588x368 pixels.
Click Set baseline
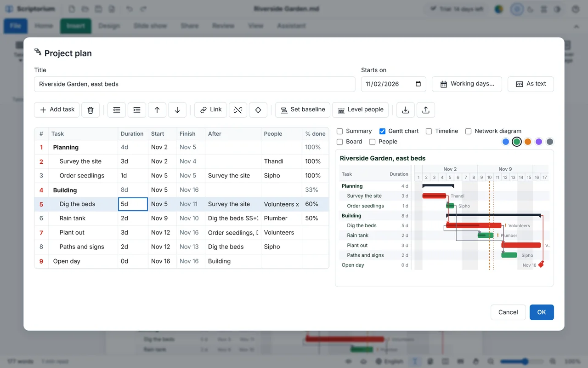[x=303, y=110]
